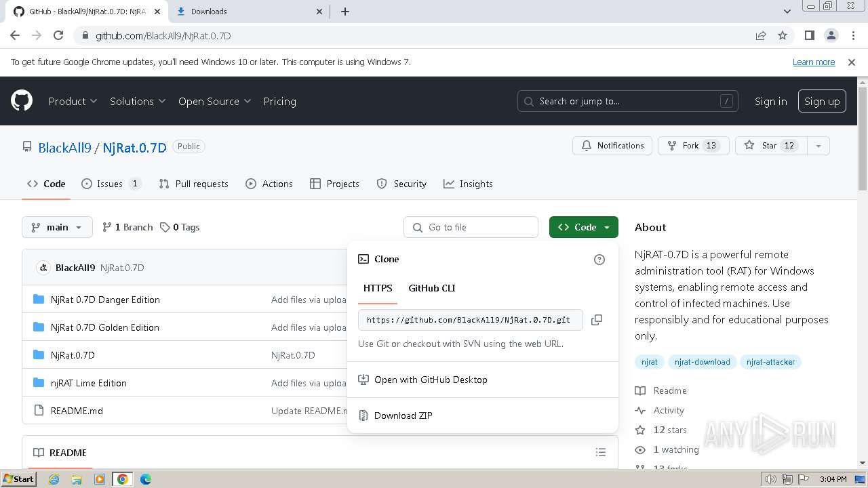
Task: Toggle the green Code dropdown button
Action: point(584,227)
